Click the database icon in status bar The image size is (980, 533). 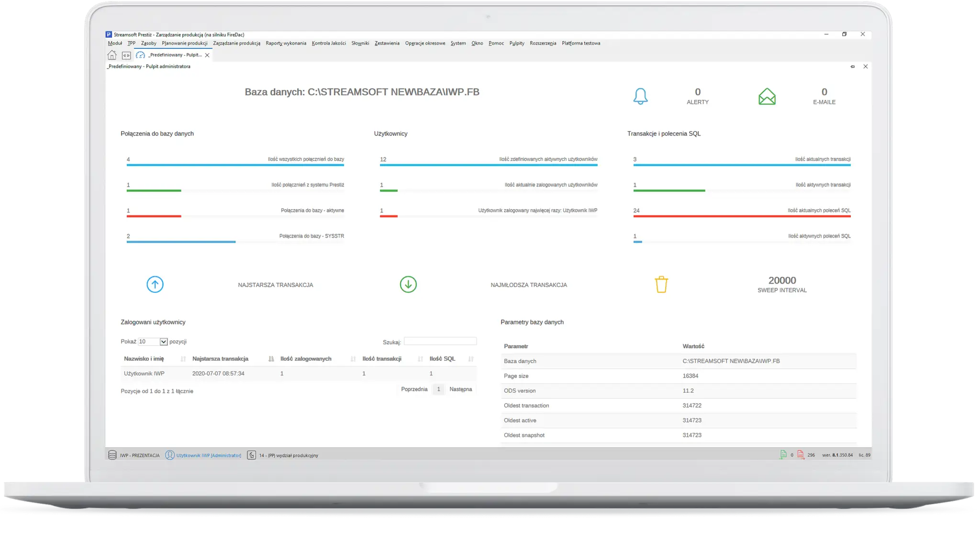tap(112, 455)
